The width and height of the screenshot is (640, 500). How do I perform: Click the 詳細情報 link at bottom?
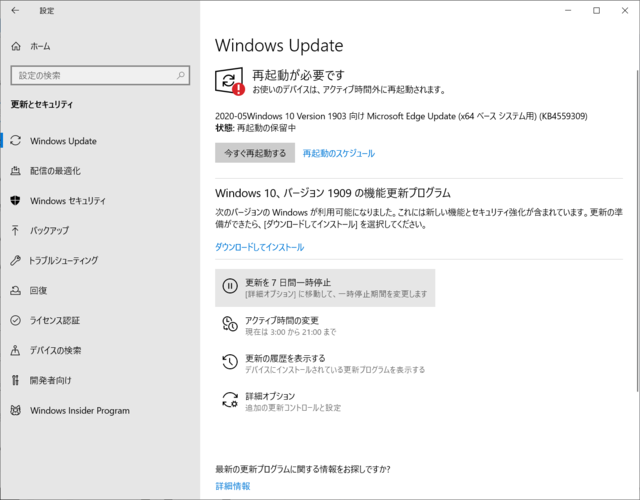tap(233, 486)
